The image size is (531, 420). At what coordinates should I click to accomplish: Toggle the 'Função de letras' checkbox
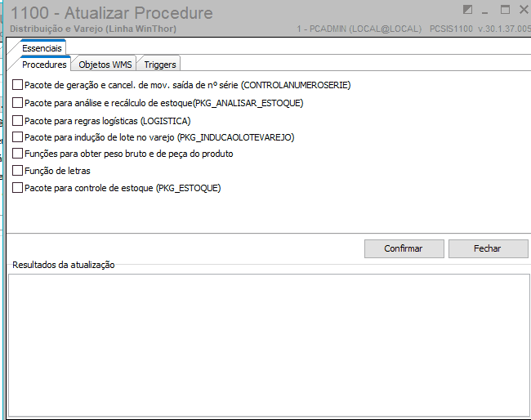[x=17, y=171]
